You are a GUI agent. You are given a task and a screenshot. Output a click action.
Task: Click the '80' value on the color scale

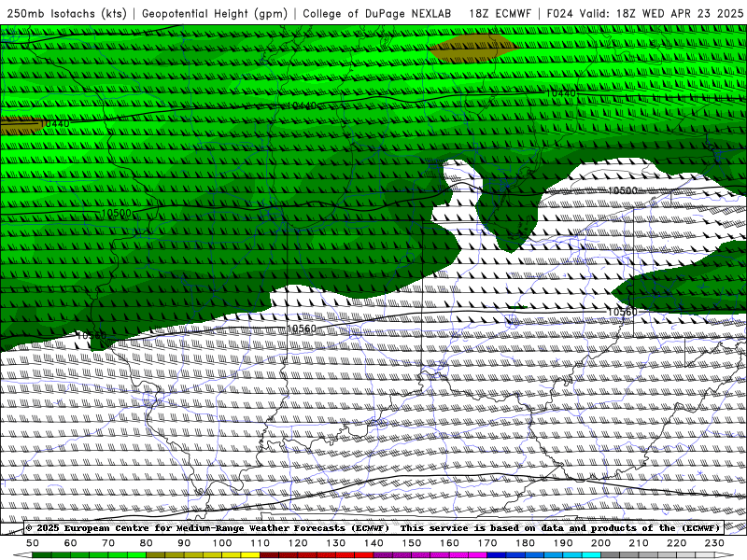147,543
